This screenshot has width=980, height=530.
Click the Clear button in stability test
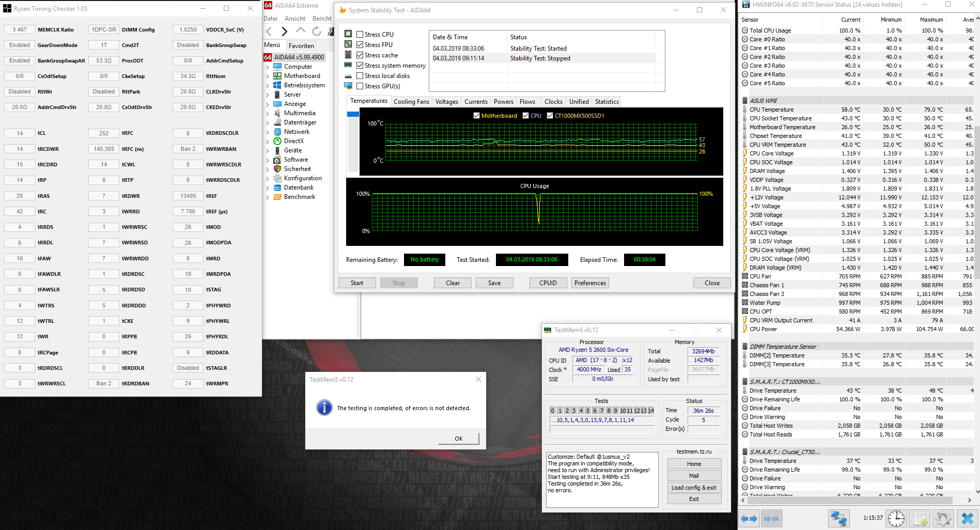(x=453, y=283)
